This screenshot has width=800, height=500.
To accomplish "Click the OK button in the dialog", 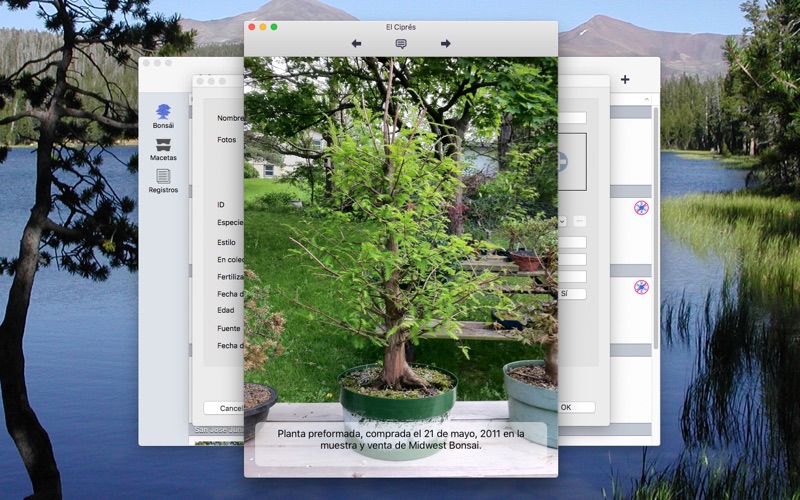I will (x=577, y=407).
